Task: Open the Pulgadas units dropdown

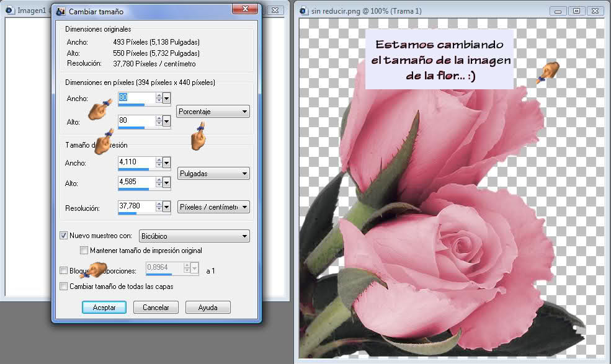Action: 213,174
